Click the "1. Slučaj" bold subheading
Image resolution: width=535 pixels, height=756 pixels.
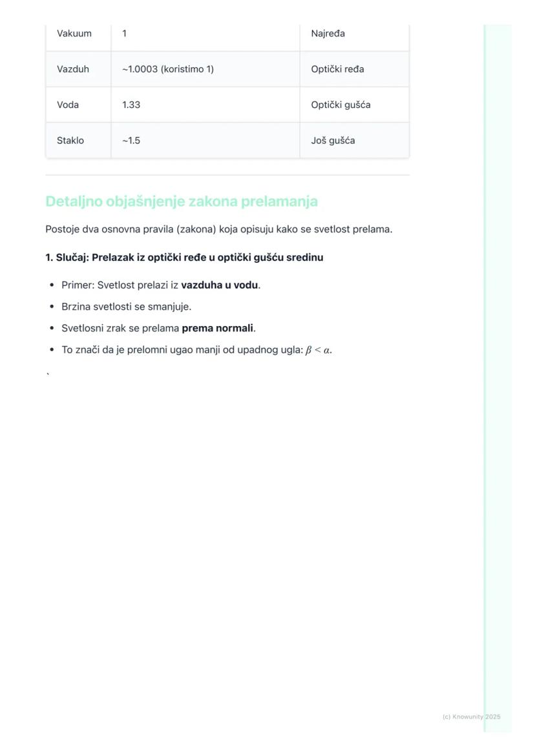(x=184, y=258)
